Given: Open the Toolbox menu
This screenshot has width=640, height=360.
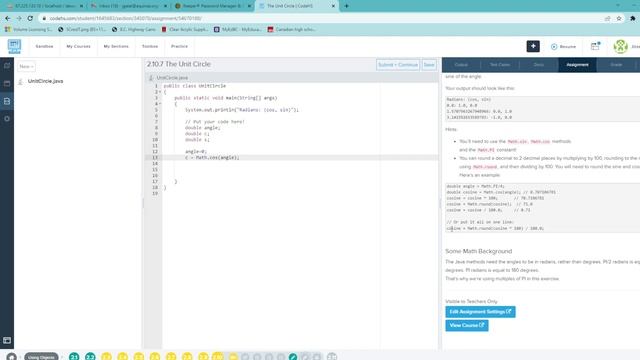Looking at the screenshot, I should (x=150, y=47).
